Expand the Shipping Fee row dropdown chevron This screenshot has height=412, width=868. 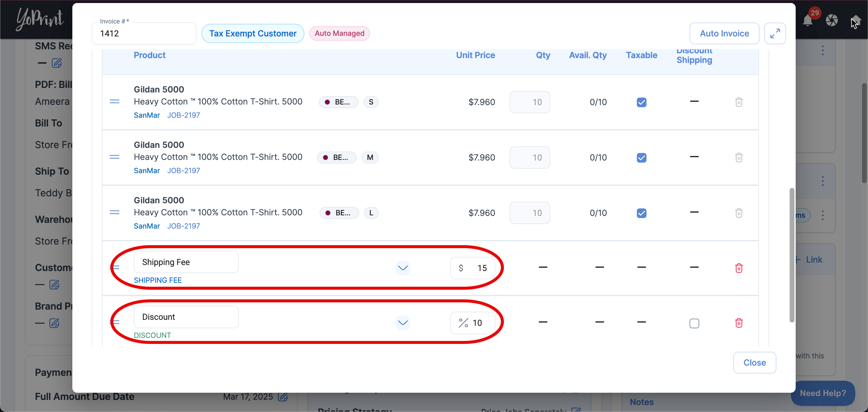403,268
